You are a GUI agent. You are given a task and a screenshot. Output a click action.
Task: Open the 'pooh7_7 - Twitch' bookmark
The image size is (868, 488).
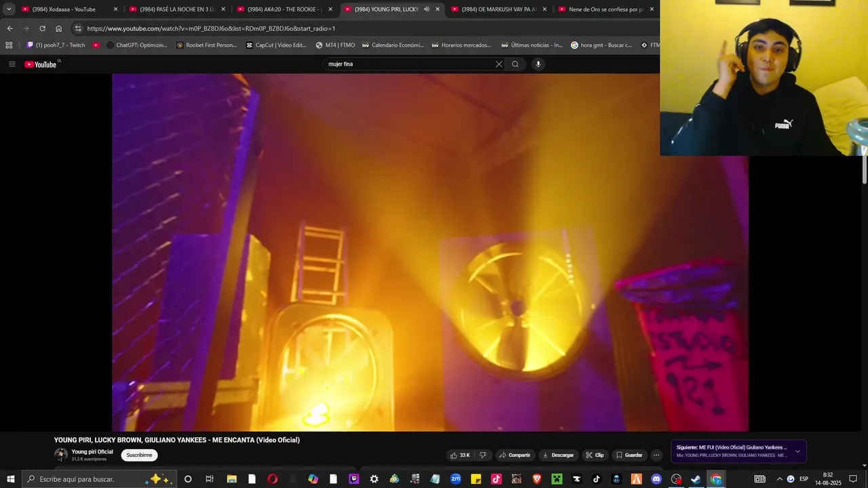pos(56,45)
